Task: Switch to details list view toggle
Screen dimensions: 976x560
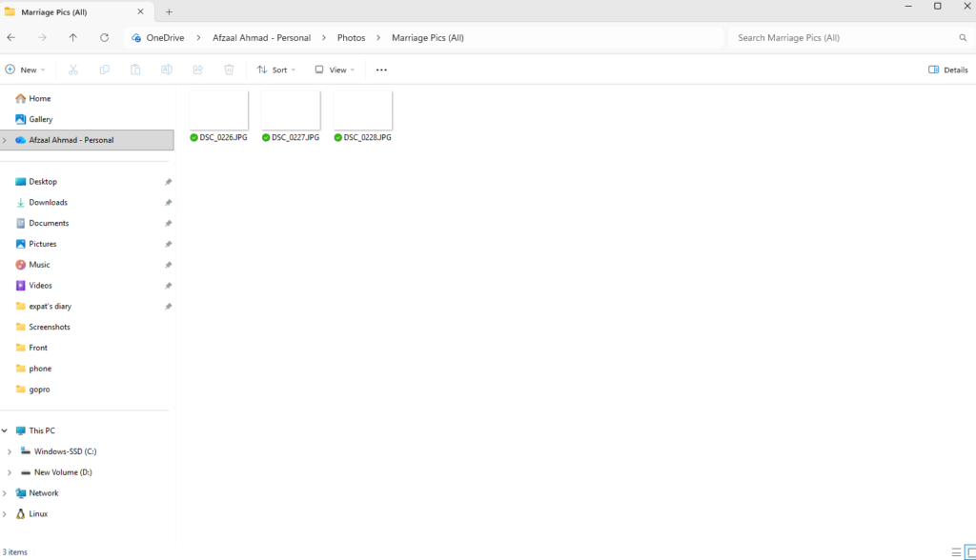Action: coord(956,552)
